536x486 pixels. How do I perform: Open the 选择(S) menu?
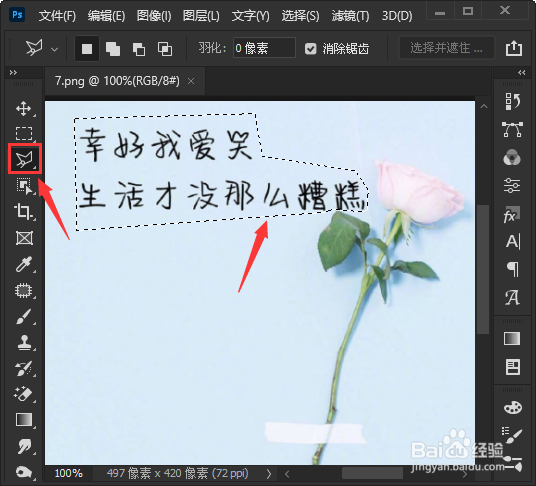[300, 16]
